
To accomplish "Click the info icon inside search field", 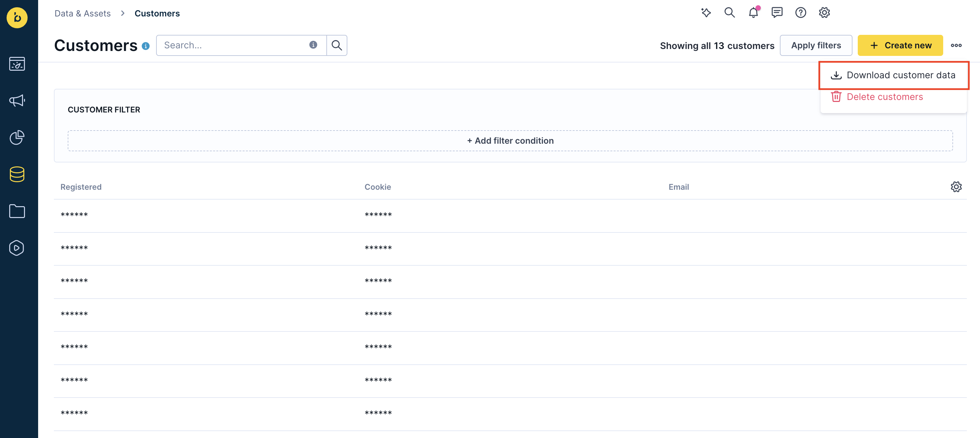I will 313,45.
